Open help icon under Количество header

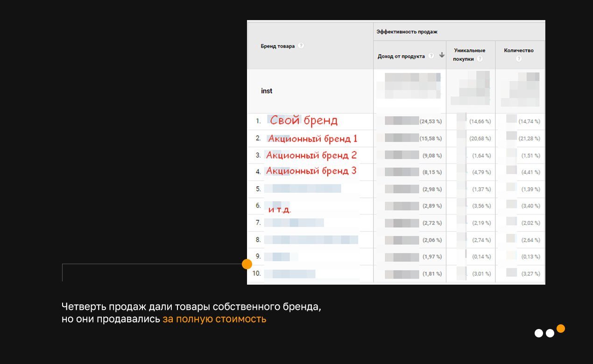coord(519,58)
